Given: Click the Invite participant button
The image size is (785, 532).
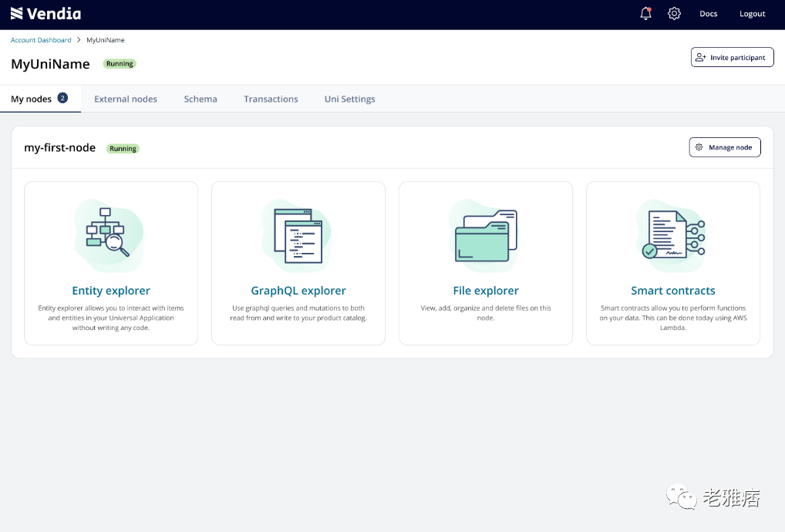Looking at the screenshot, I should 733,57.
